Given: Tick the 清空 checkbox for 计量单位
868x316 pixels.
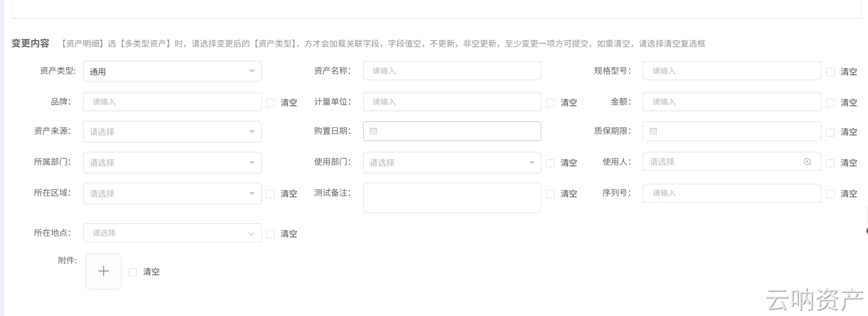Looking at the screenshot, I should tap(550, 102).
